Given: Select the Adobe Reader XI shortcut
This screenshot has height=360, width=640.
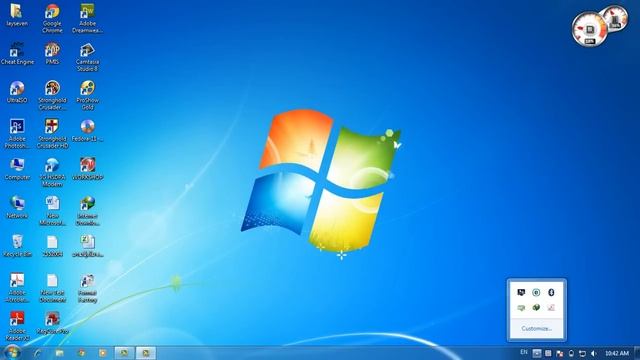Looking at the screenshot, I should [x=17, y=326].
